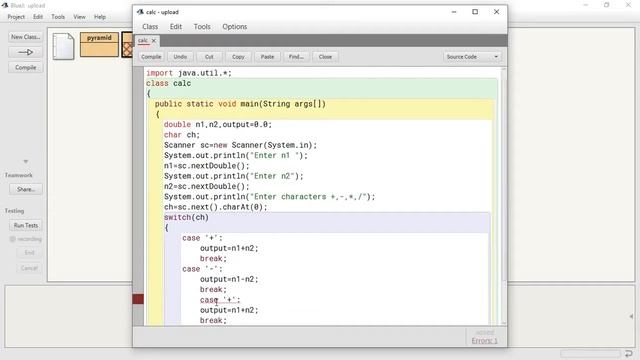Screen dimensions: 640x360
Task: Open View menu in BlueJ main window
Action: 79,17
